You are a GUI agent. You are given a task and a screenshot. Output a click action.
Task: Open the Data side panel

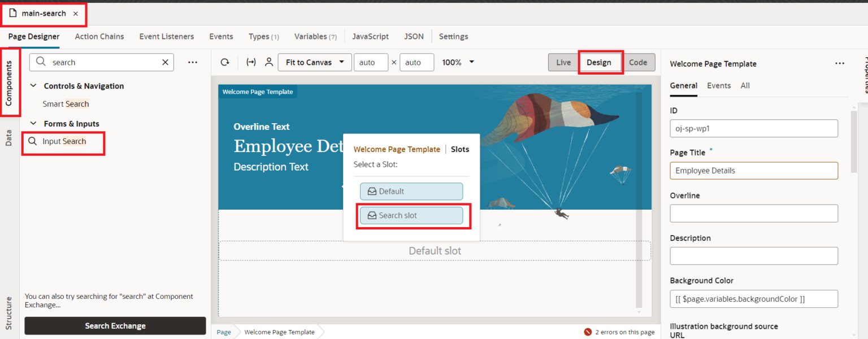click(9, 137)
